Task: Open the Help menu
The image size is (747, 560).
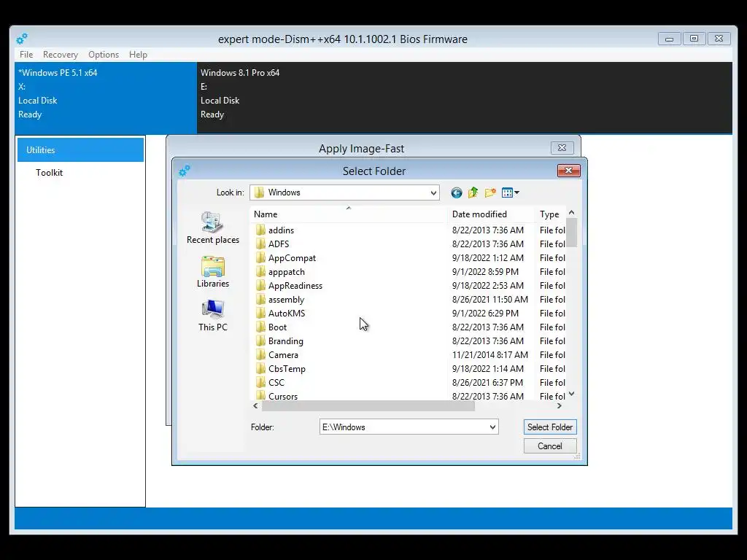Action: [138, 54]
